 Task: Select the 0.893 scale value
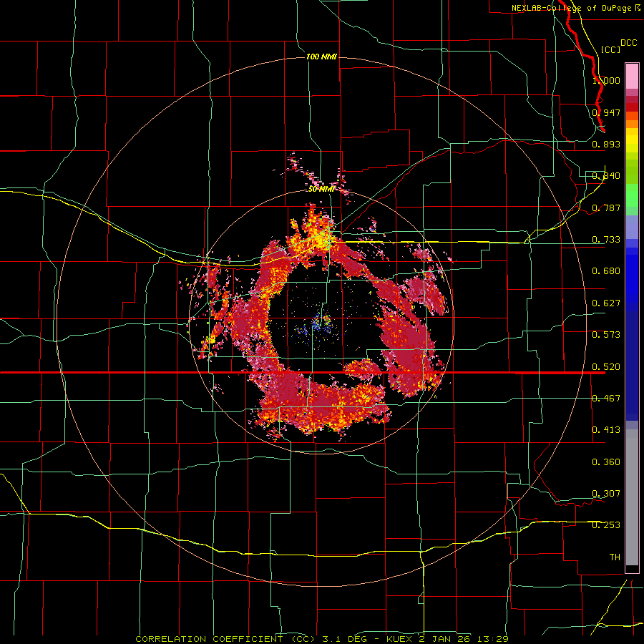click(606, 144)
